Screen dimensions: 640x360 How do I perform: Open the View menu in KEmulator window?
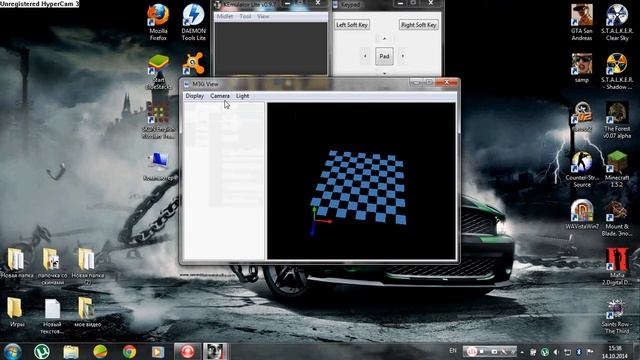coord(263,16)
